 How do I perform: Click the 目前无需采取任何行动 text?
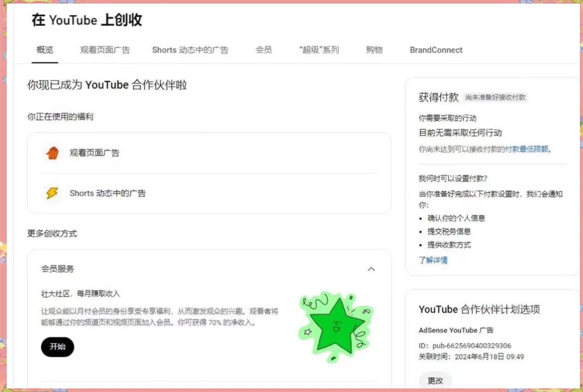click(x=460, y=133)
